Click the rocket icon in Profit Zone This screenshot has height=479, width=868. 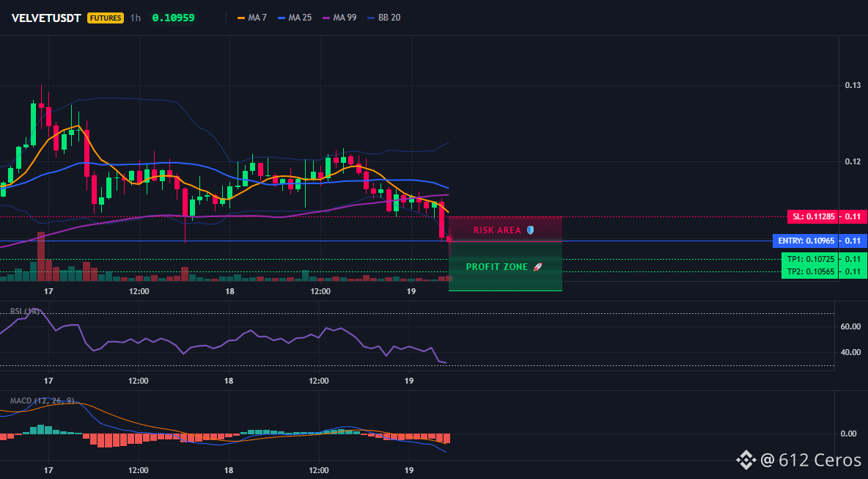pyautogui.click(x=537, y=267)
